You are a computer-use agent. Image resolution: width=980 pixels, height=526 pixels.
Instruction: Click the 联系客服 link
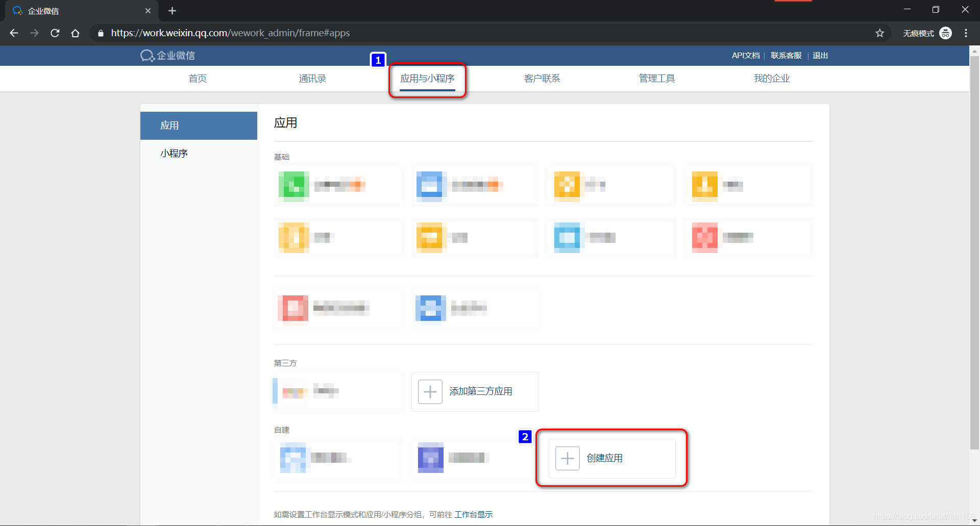tap(786, 56)
